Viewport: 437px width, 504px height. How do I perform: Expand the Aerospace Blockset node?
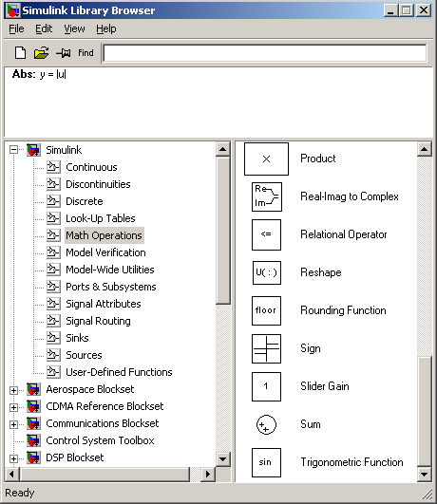(x=13, y=390)
